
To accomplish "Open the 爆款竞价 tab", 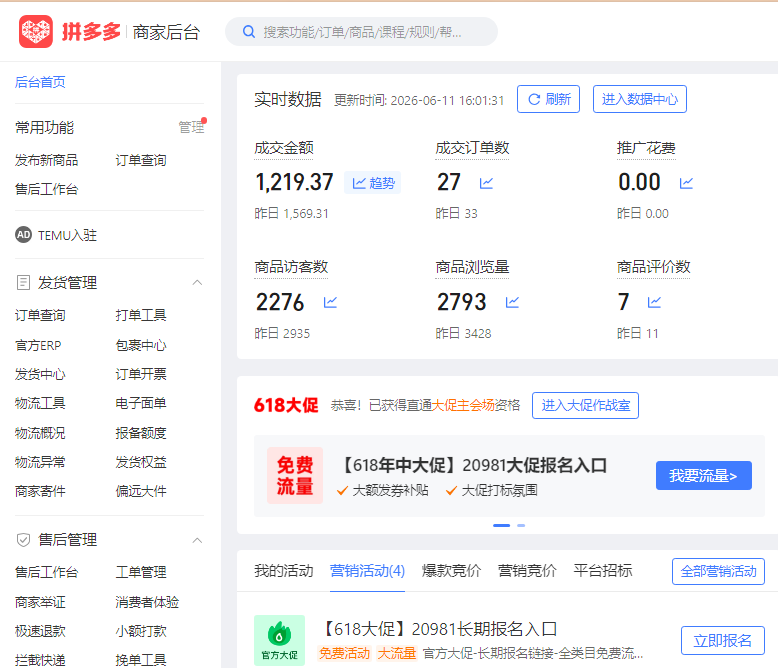I will point(451,571).
